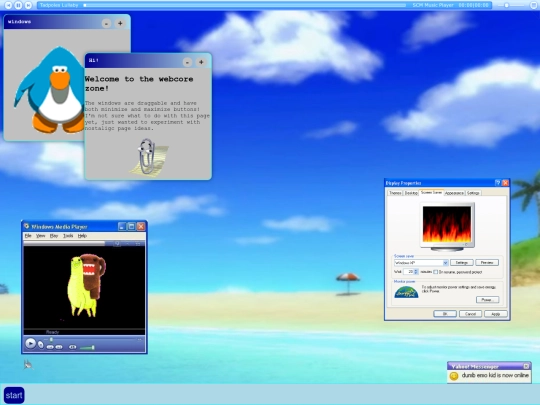Click the Windows Media Player title icon
Viewport: 540px width, 405px height.
click(27, 226)
